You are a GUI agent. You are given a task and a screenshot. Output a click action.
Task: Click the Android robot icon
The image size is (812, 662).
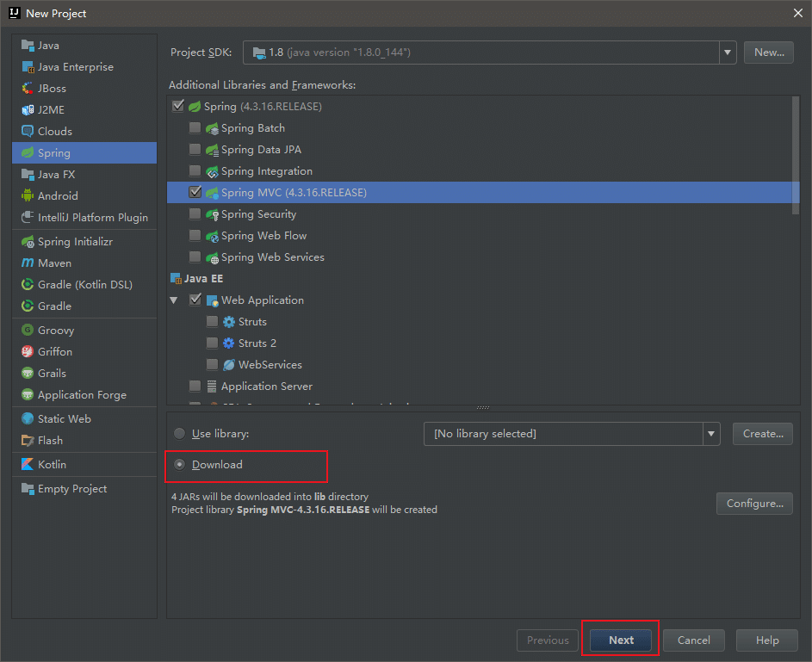tap(28, 195)
